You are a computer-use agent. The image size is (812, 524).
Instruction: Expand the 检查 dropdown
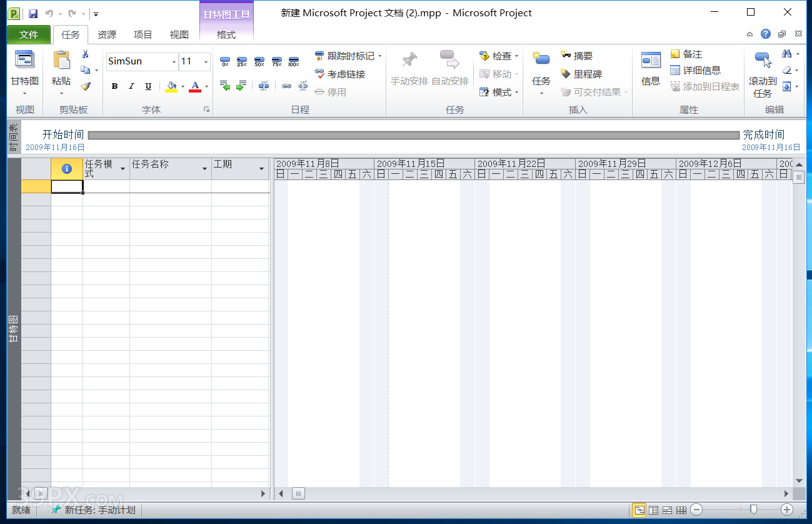click(517, 56)
